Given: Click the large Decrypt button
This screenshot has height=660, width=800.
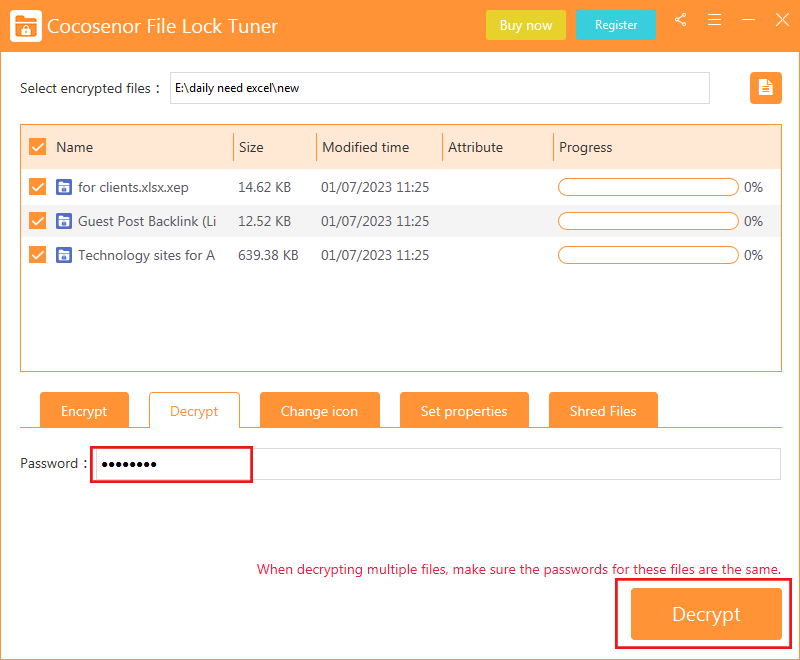Looking at the screenshot, I should (x=706, y=614).
